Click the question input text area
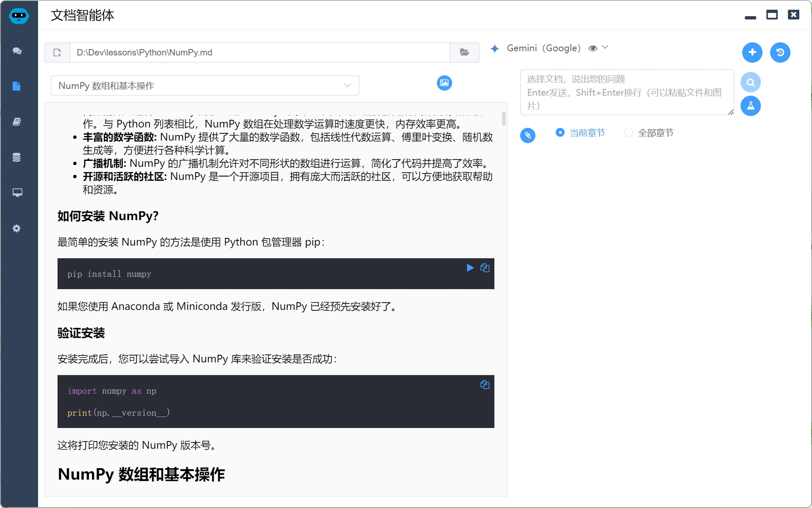The image size is (812, 508). (627, 92)
